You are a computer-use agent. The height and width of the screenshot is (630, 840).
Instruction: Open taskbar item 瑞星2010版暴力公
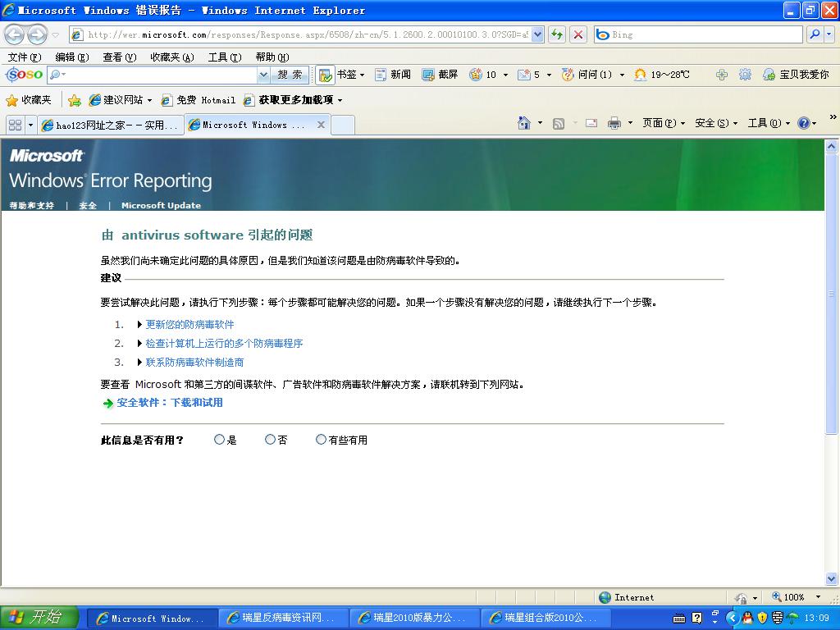pos(415,619)
